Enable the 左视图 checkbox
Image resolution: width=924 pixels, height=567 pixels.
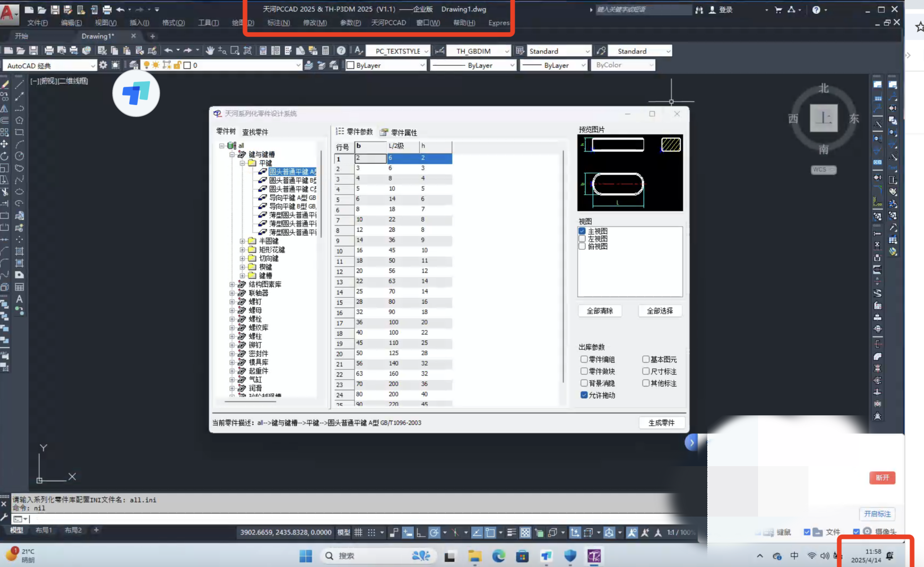[582, 239]
